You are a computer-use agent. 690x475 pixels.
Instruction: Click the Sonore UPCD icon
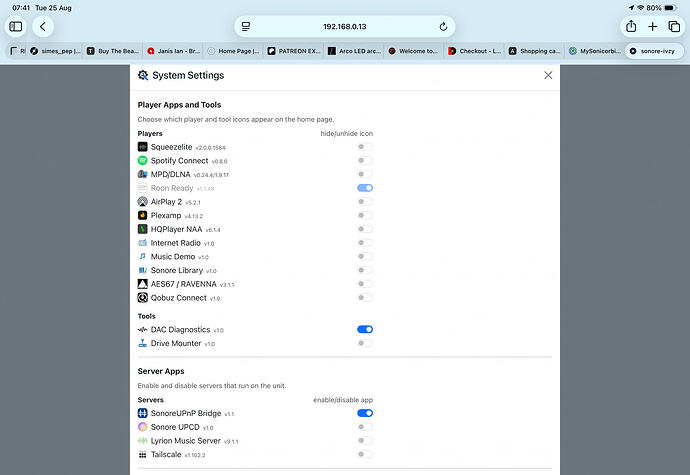click(x=143, y=427)
